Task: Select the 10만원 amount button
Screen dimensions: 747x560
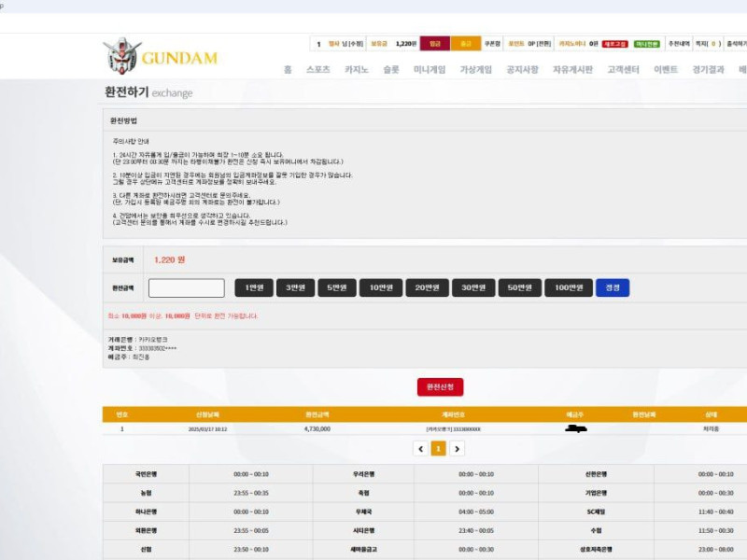Action: 380,287
